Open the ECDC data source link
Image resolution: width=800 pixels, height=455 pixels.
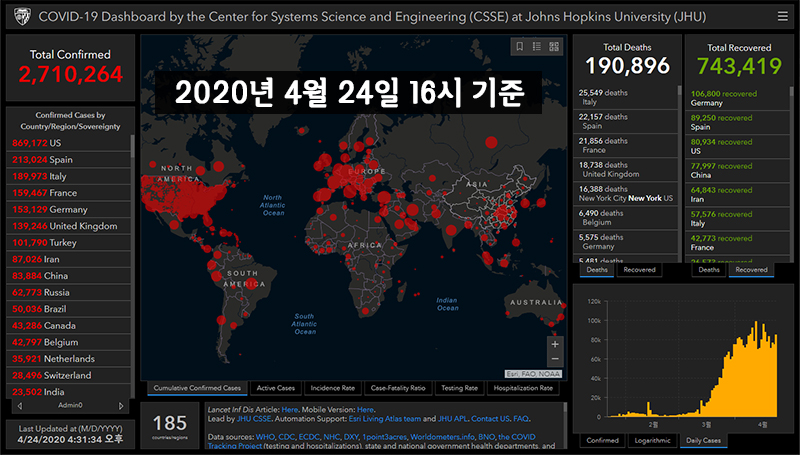click(x=309, y=437)
